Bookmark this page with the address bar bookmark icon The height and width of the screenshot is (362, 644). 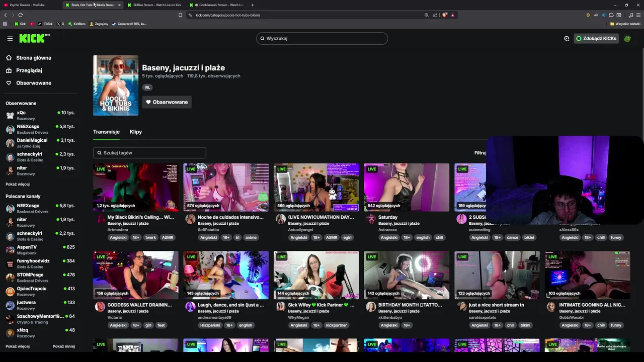(180, 15)
